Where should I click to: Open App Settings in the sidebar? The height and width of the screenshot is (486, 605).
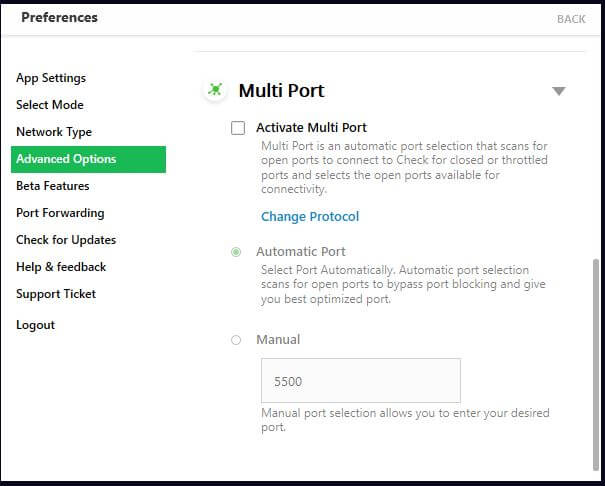point(51,78)
